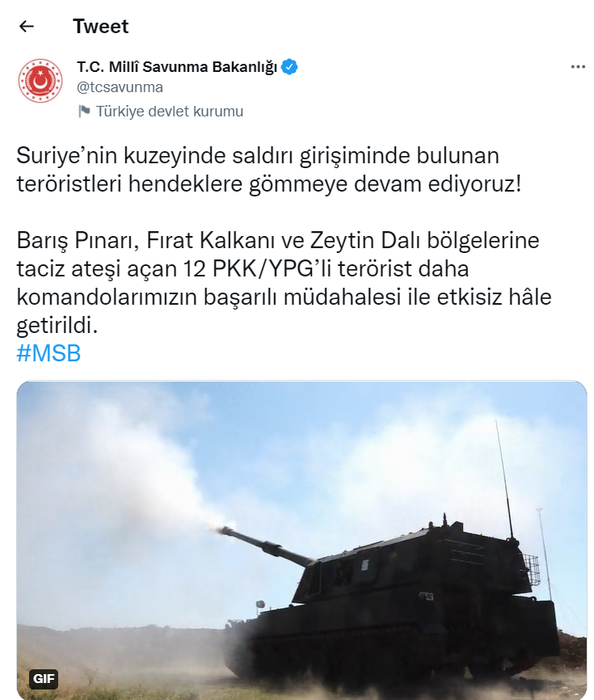Click the howitzer barrel in the GIF
The width and height of the screenshot is (594, 700).
pos(265,546)
